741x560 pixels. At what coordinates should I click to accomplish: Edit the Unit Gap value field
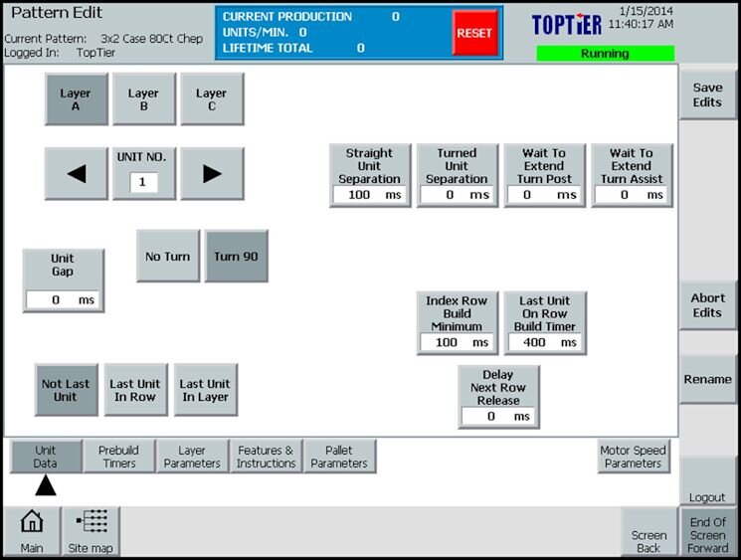click(63, 299)
